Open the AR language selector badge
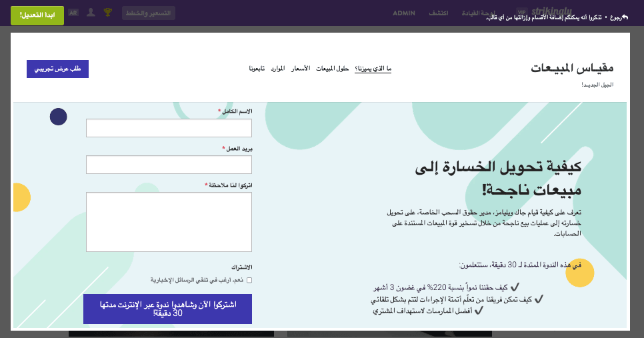Screen dimensions: 644x338 tap(73, 13)
